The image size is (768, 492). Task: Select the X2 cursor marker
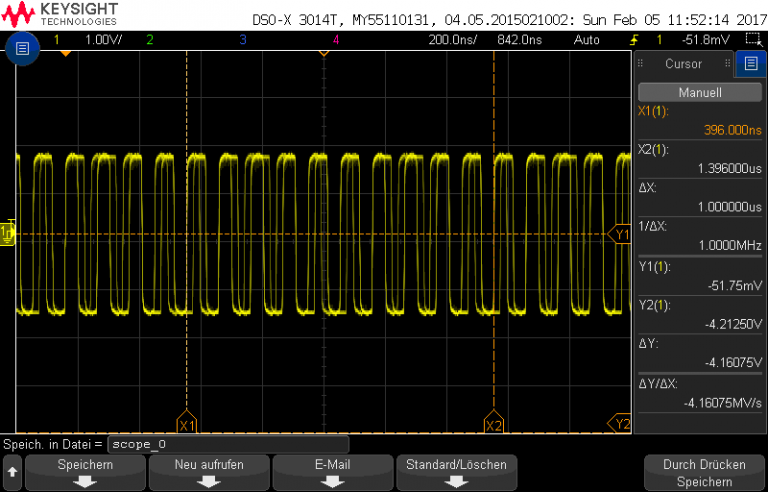point(492,425)
